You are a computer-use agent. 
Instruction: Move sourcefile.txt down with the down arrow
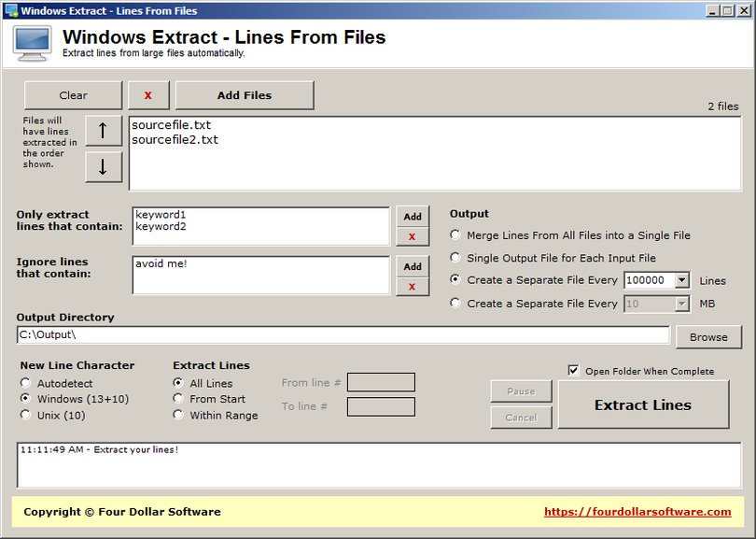[103, 167]
